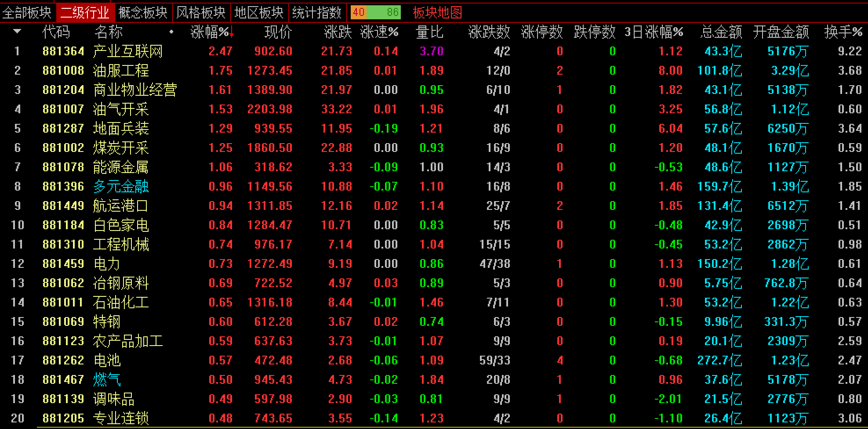Switch to the 全部板块 tab
The width and height of the screenshot is (868, 429).
pyautogui.click(x=27, y=12)
